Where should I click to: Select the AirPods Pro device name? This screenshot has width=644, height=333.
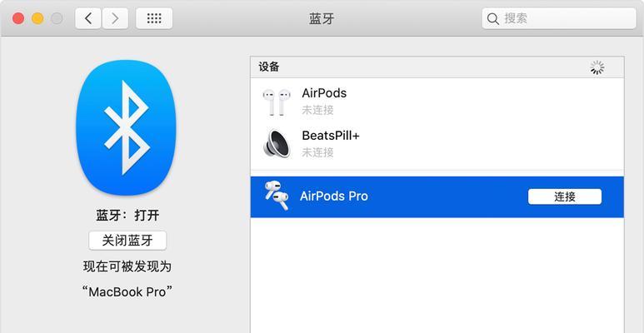[x=334, y=196]
